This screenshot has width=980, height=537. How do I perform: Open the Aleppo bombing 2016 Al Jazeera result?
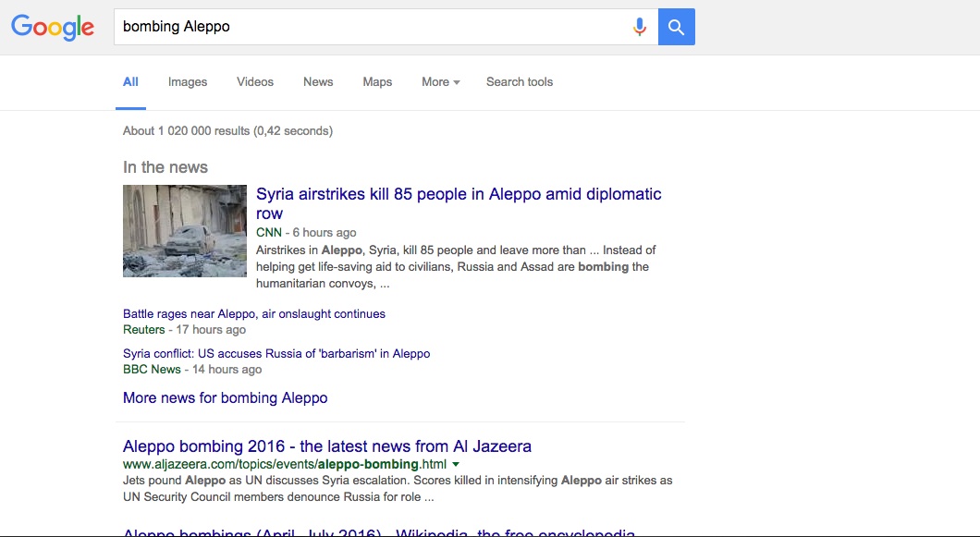pos(327,445)
